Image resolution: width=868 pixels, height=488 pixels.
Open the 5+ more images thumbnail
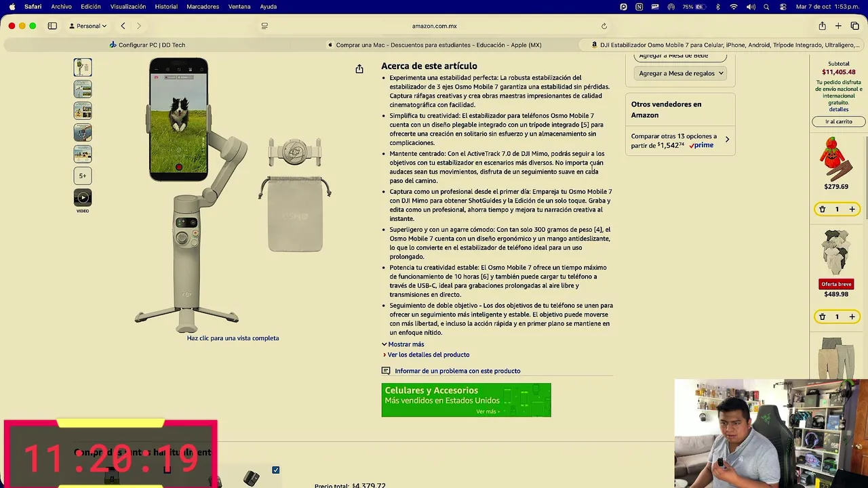[x=83, y=176]
